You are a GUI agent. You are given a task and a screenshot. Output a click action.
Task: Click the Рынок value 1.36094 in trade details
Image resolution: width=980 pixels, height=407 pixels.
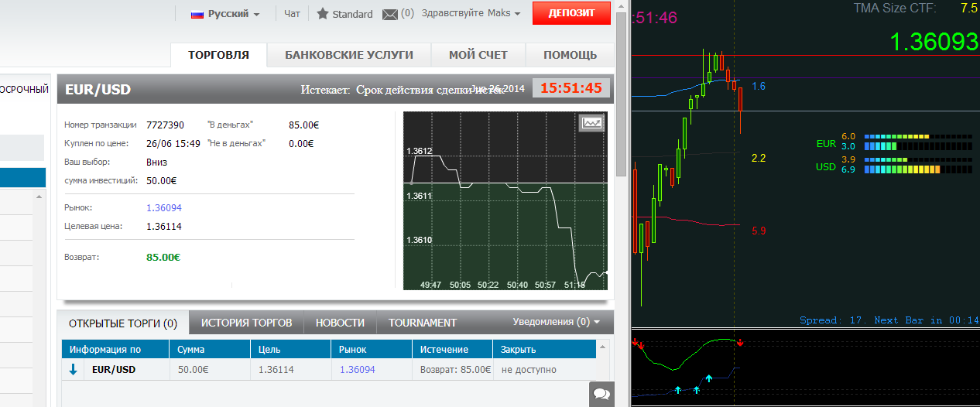(x=164, y=207)
